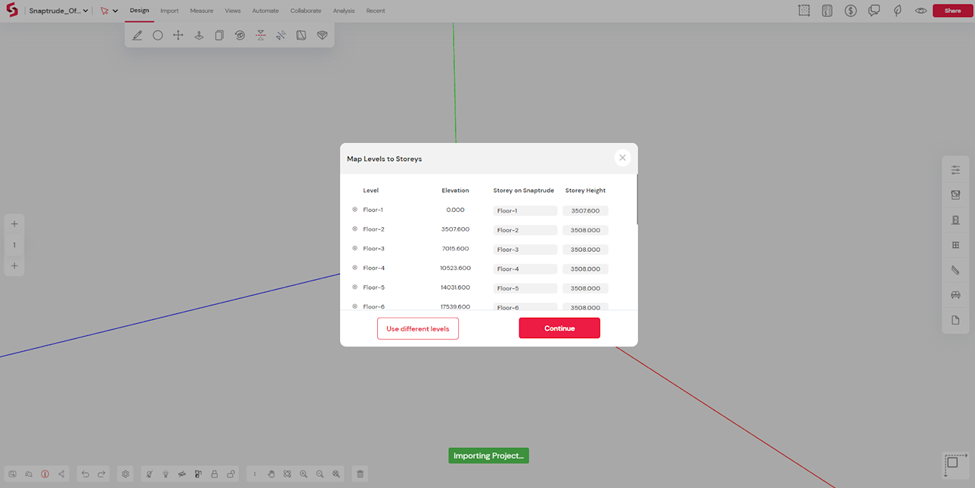
Task: Open the gear settings in bottom toolbar
Action: (x=126, y=474)
